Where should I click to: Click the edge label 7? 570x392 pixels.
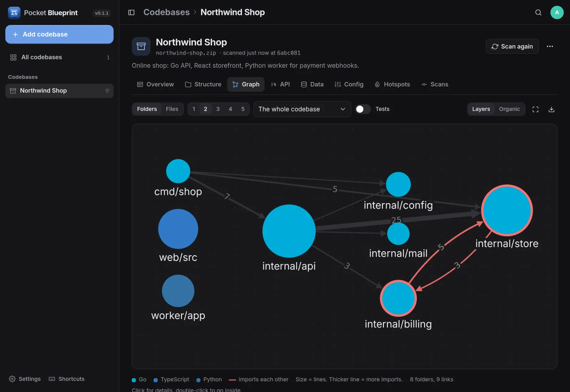[227, 196]
